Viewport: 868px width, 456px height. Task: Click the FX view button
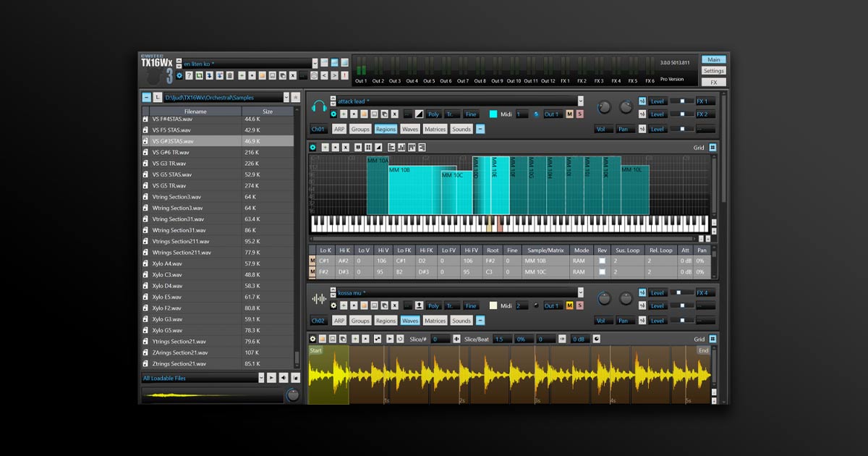713,83
